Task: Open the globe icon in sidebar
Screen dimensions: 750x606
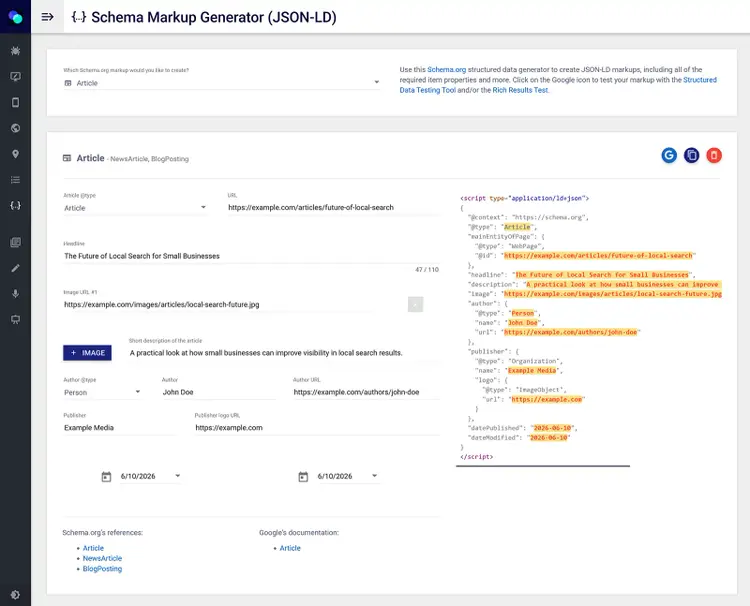Action: pyautogui.click(x=15, y=128)
